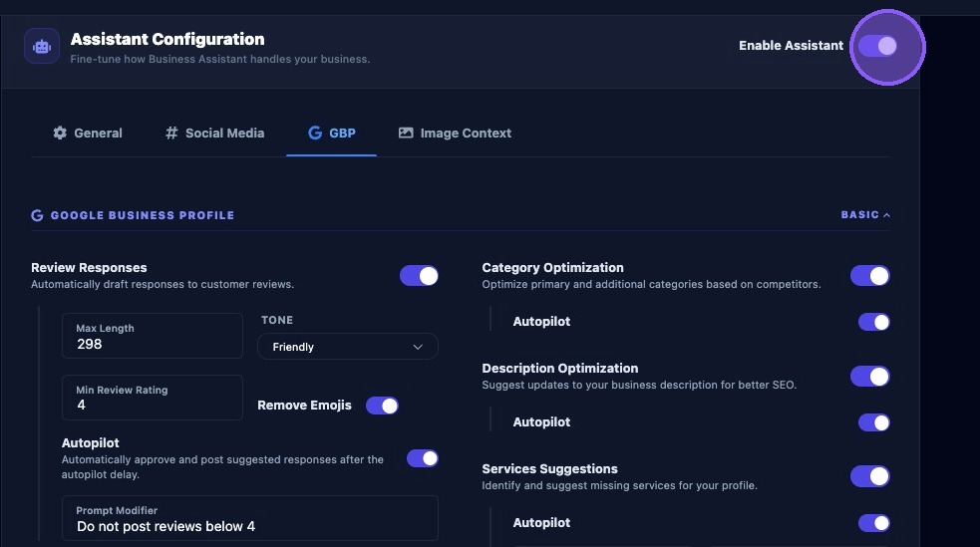This screenshot has width=980, height=547.
Task: Click the TONE label
Action: [277, 320]
